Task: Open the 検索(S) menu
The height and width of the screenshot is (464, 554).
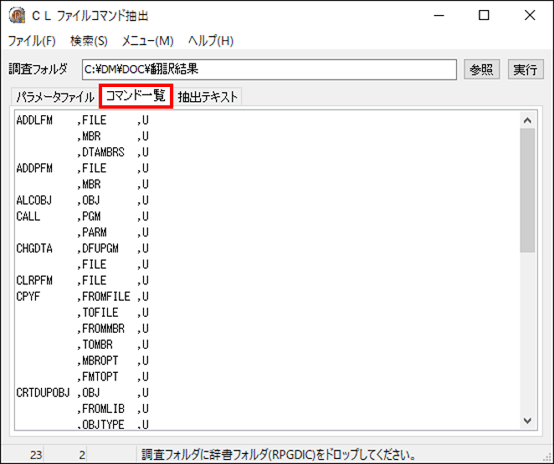Action: tap(89, 41)
